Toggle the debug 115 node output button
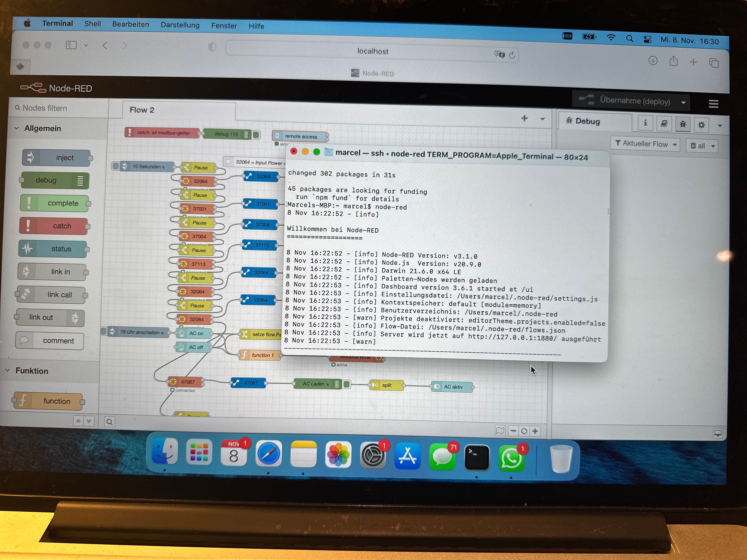Viewport: 747px width, 560px height. 256,135
